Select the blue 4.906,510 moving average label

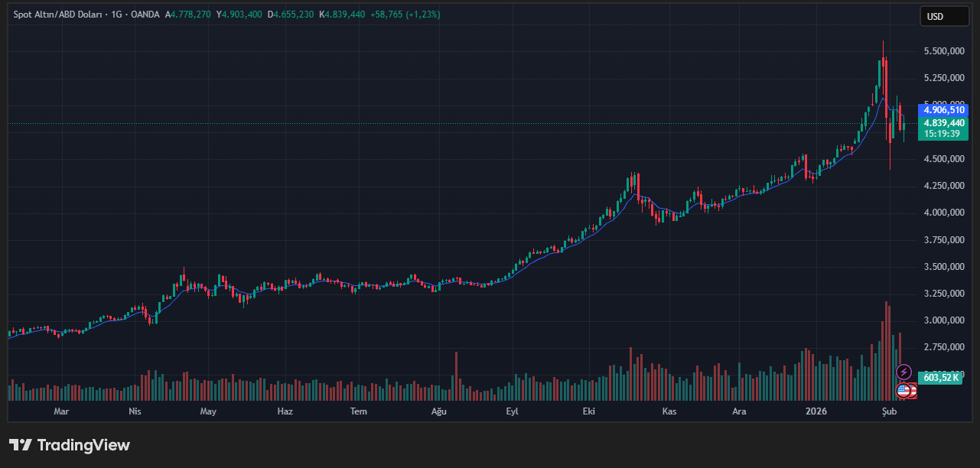coord(944,110)
